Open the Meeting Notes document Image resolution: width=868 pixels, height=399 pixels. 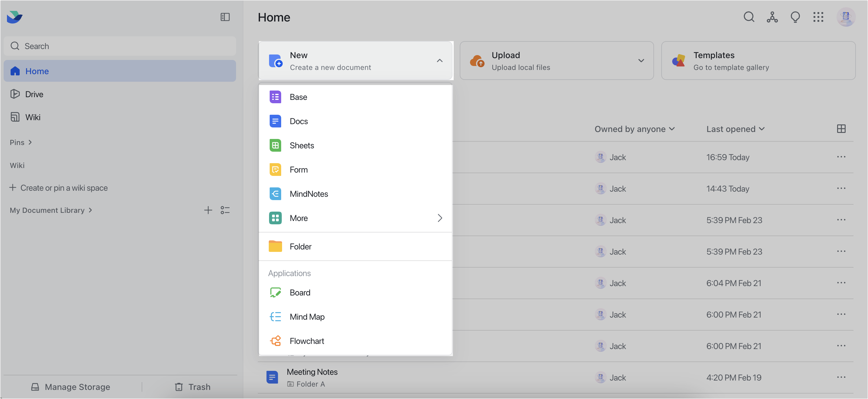click(x=312, y=372)
